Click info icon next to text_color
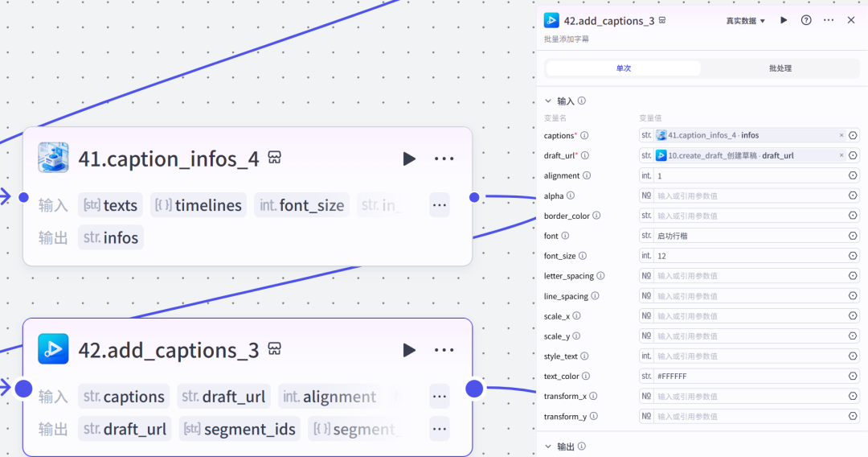The height and width of the screenshot is (457, 868). pyautogui.click(x=586, y=376)
